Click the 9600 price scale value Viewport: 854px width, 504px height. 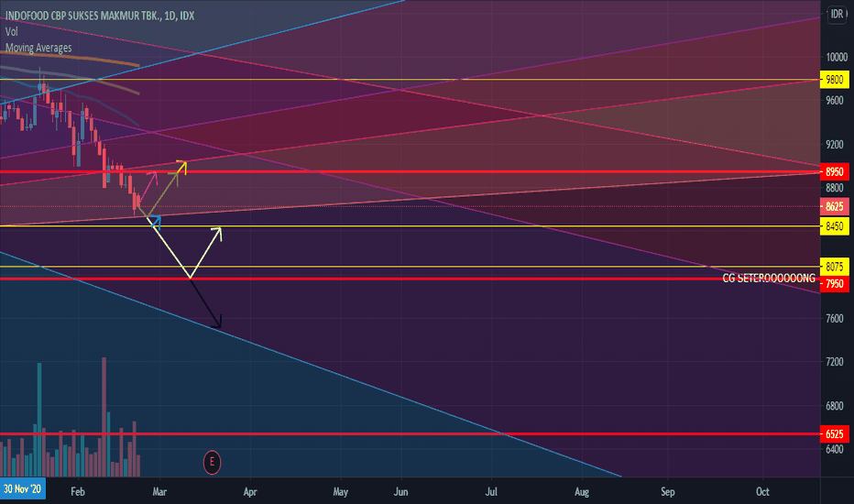coord(835,100)
